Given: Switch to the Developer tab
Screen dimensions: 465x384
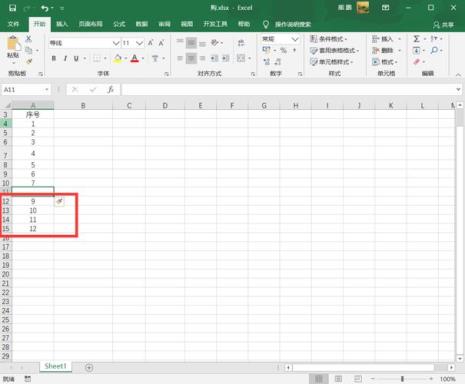Looking at the screenshot, I should tap(215, 24).
